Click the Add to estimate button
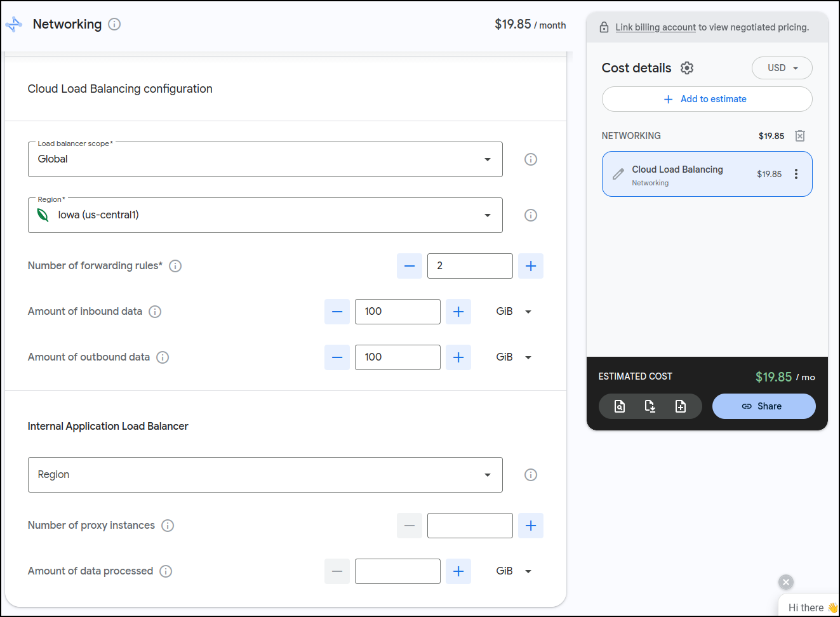The height and width of the screenshot is (617, 840). coord(707,99)
